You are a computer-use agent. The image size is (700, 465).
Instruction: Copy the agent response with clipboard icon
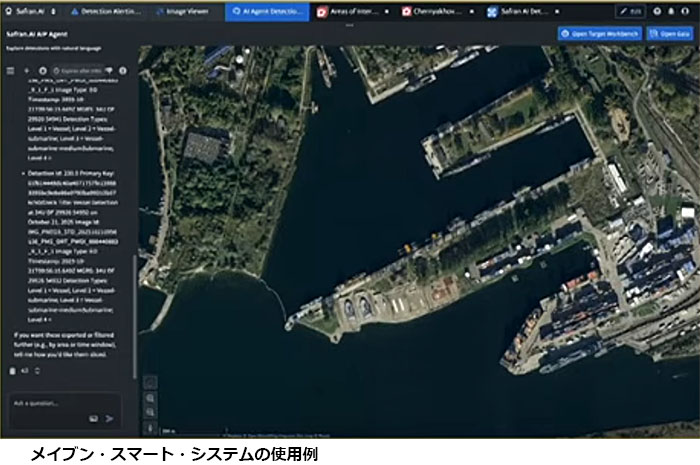pyautogui.click(x=13, y=371)
